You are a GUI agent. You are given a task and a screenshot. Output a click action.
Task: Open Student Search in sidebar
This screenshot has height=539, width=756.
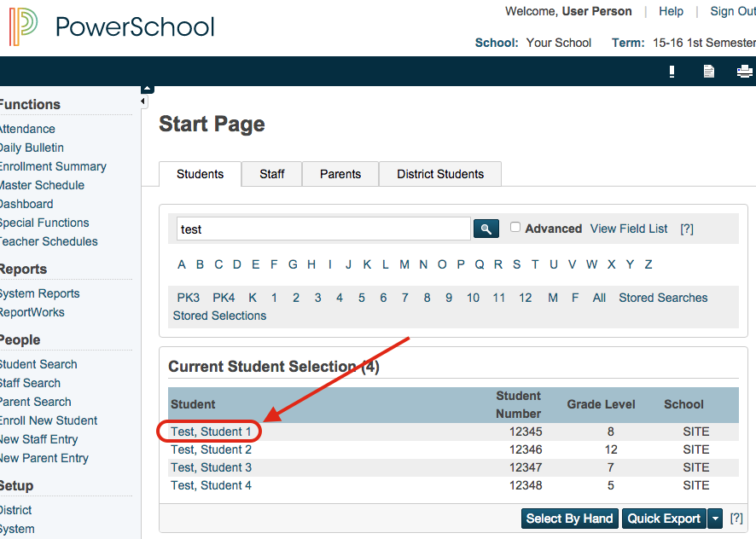[38, 364]
